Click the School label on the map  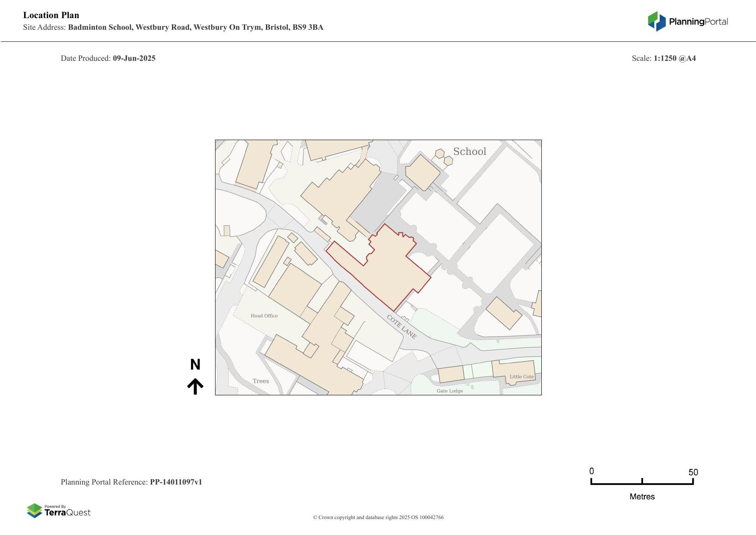(x=469, y=151)
